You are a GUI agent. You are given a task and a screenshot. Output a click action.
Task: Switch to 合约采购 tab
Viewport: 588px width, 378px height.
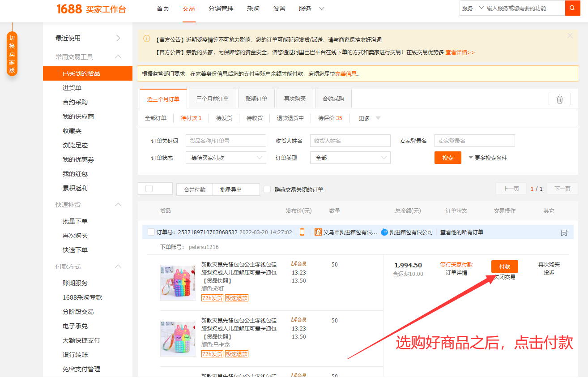click(333, 99)
